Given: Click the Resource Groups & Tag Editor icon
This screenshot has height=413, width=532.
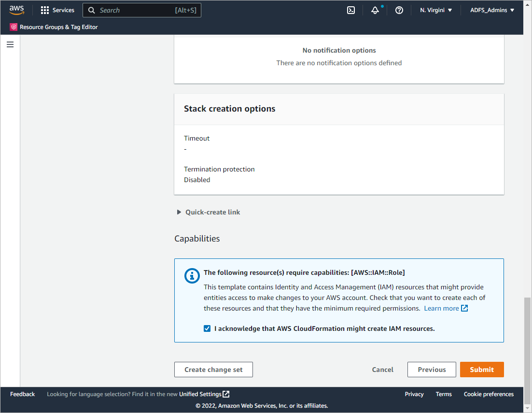Looking at the screenshot, I should click(14, 27).
